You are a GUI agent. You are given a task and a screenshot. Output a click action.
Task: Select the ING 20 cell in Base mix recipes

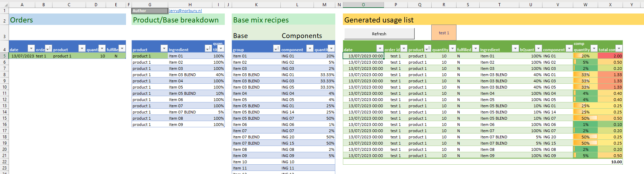coord(297,137)
